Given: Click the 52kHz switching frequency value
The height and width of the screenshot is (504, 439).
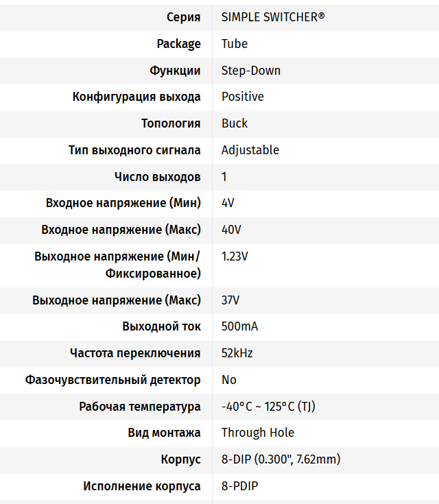Looking at the screenshot, I should 237,353.
